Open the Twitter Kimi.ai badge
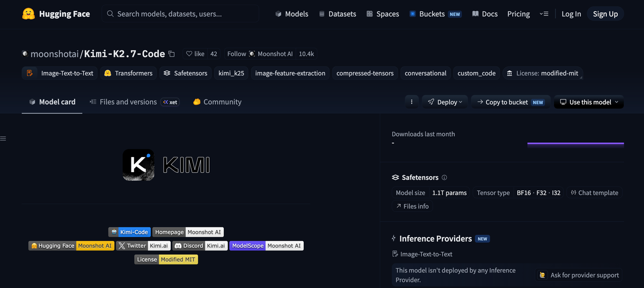 (143, 246)
